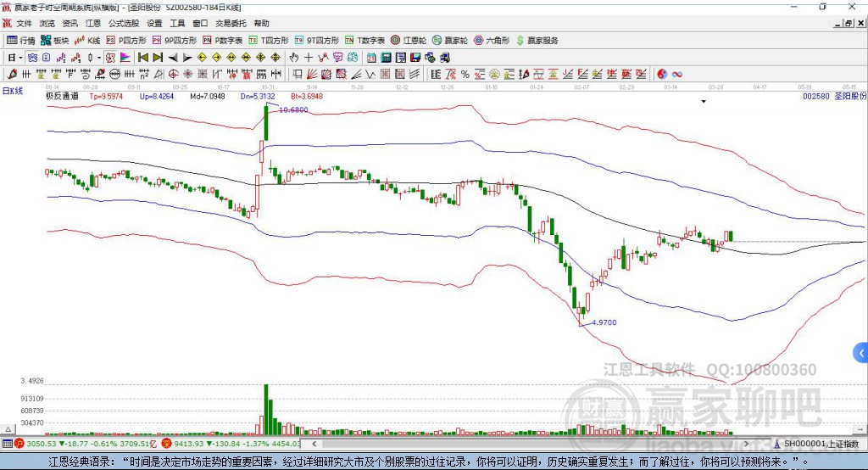The image size is (868, 470).
Task: Open the 浏览 menu
Action: click(47, 23)
